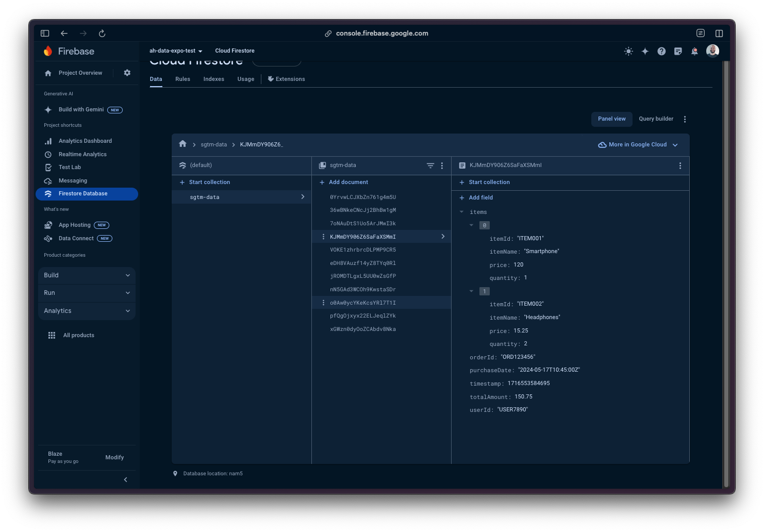Select Panel view mode
The width and height of the screenshot is (764, 532).
612,119
